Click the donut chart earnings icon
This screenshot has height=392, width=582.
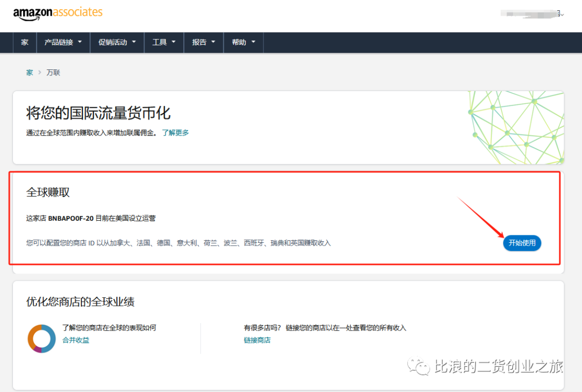pos(41,339)
